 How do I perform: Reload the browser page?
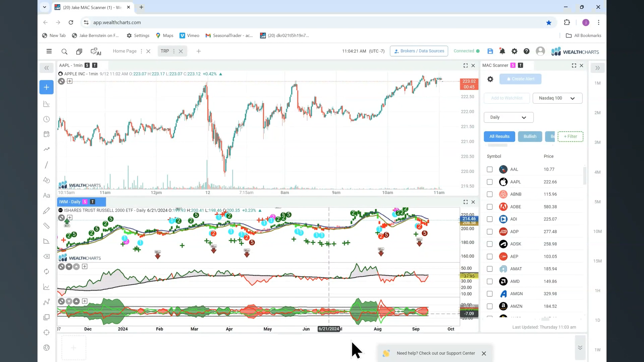coord(71,22)
